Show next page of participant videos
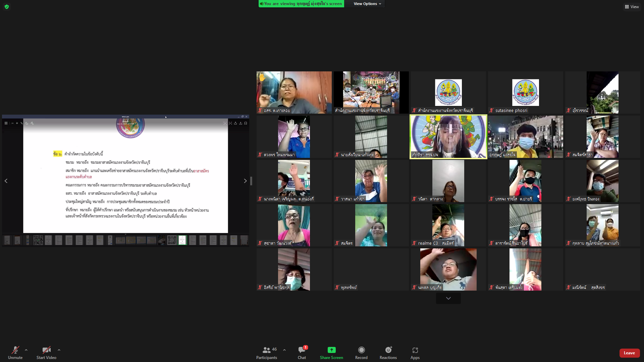 point(448,298)
